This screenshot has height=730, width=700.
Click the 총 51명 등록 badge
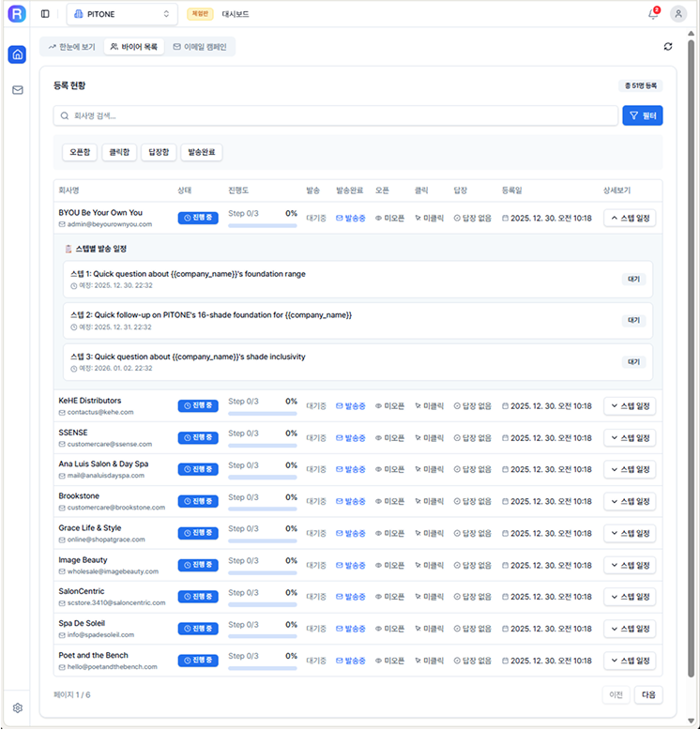tap(641, 85)
